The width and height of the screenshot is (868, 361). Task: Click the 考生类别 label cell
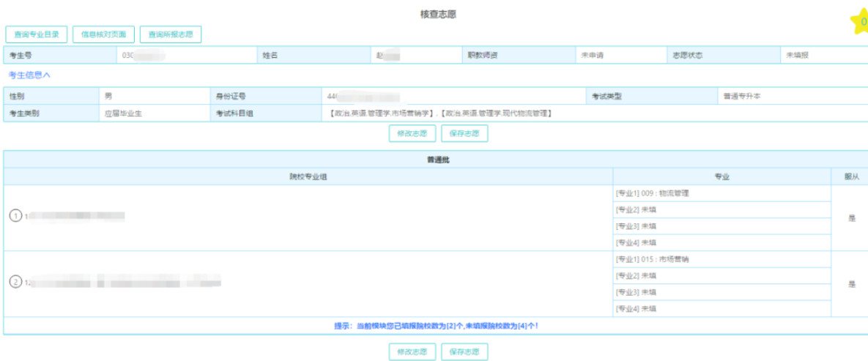tap(51, 113)
